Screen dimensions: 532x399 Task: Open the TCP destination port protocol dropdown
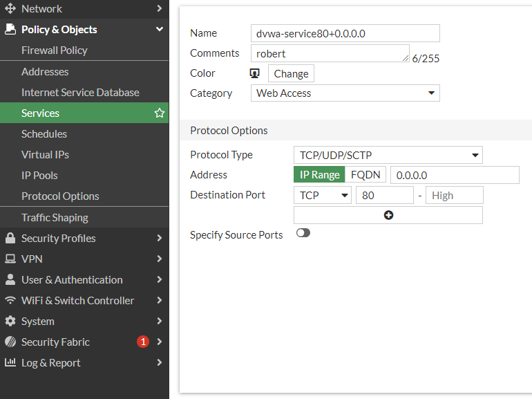tap(323, 195)
